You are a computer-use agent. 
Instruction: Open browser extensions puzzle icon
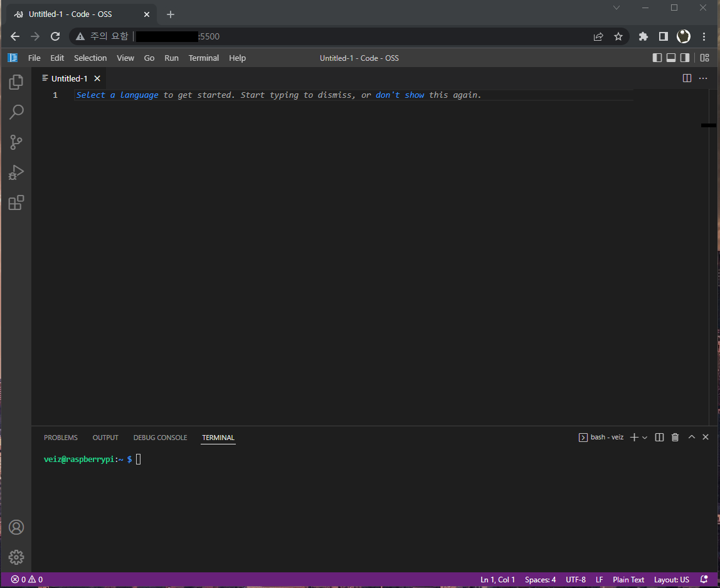(x=643, y=36)
